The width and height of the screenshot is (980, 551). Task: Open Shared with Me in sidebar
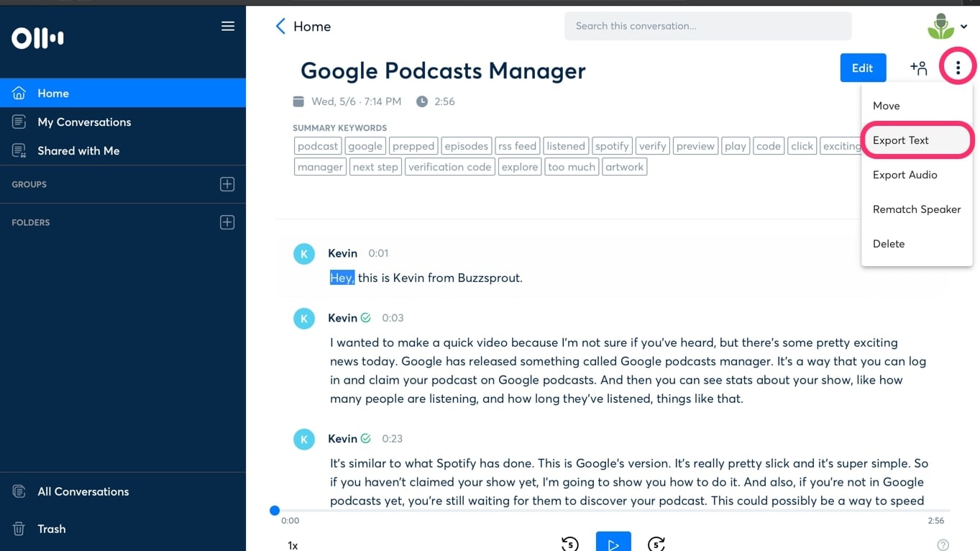point(123,150)
